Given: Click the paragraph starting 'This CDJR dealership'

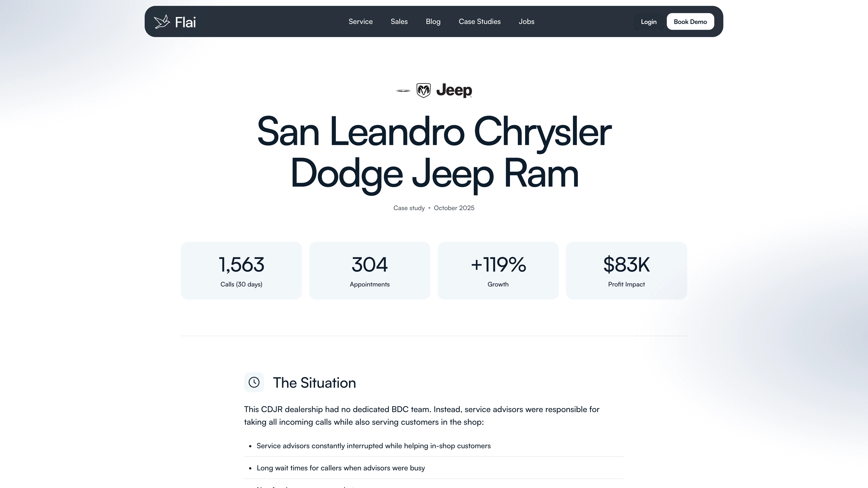Looking at the screenshot, I should click(x=422, y=416).
